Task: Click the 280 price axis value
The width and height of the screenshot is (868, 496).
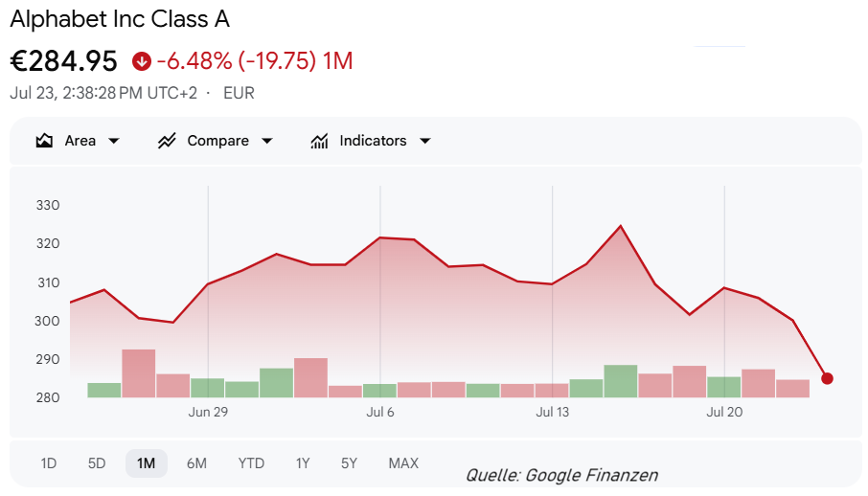Action: [48, 397]
